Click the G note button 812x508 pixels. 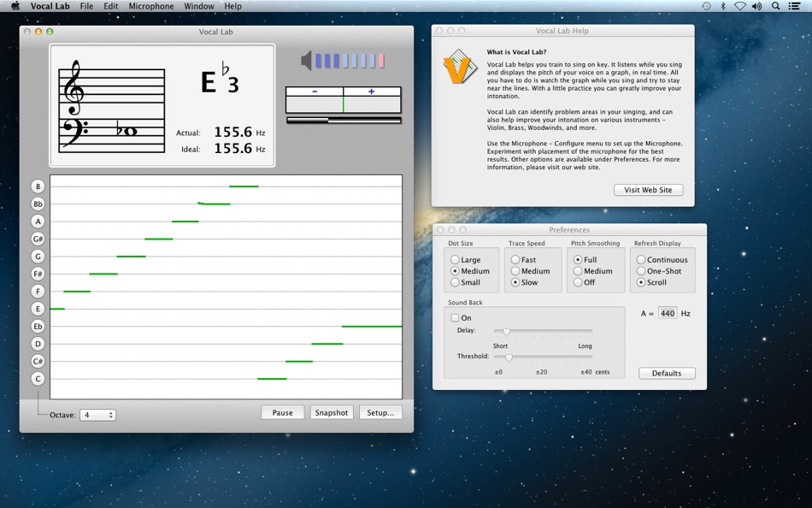pyautogui.click(x=38, y=257)
